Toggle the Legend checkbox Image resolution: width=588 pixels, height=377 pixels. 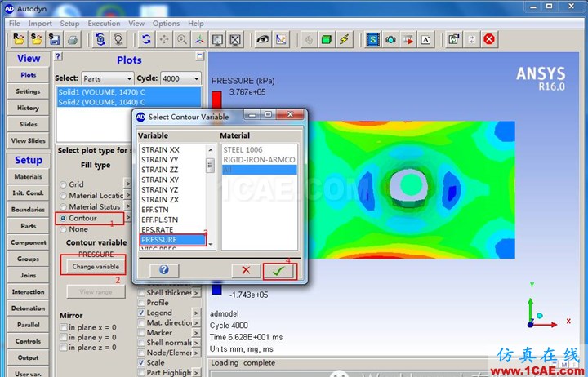tap(141, 313)
